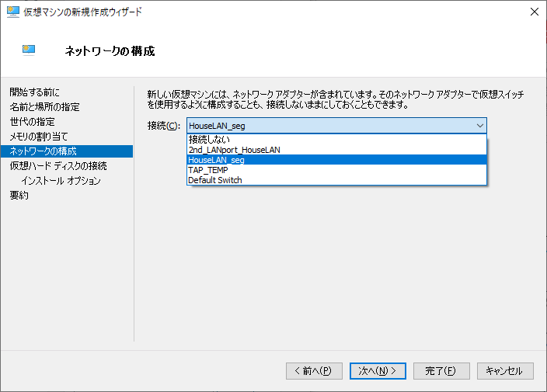The width and height of the screenshot is (547, 392).
Task: Cancel the wizard with キャンセル
Action: pos(505,371)
